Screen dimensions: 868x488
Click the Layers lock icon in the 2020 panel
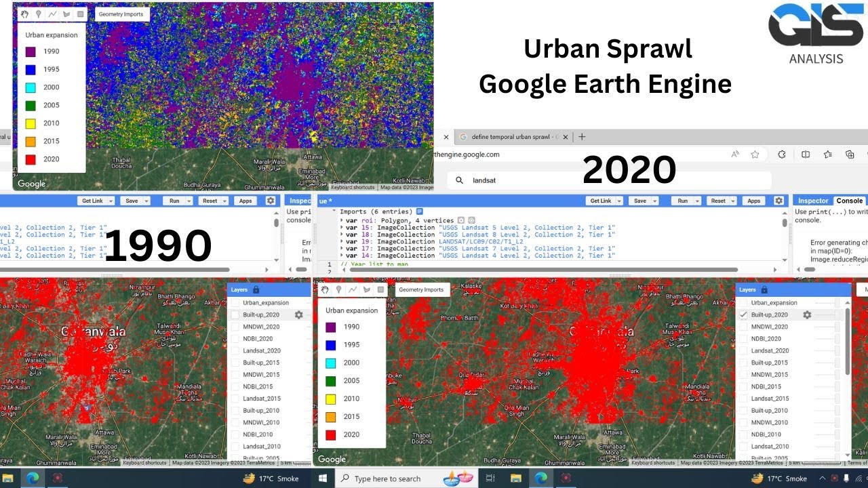coord(764,289)
